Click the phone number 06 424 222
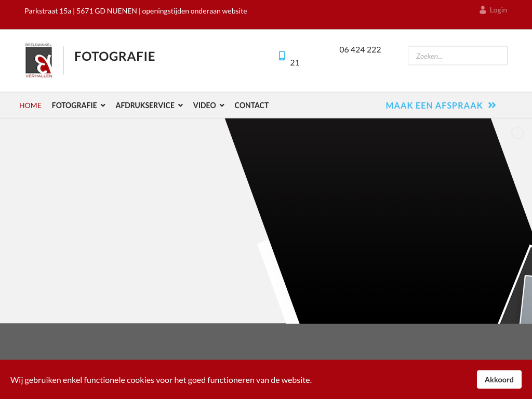 point(360,49)
